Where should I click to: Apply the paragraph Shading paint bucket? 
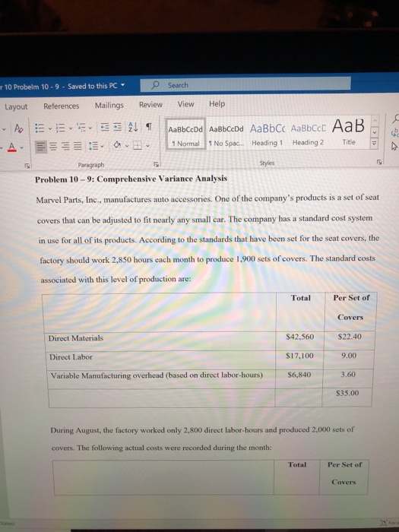coord(117,146)
